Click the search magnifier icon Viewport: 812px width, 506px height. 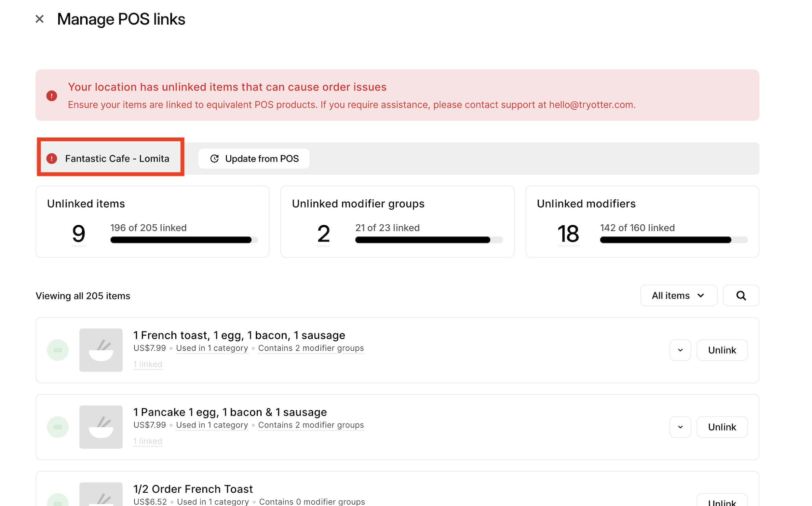tap(741, 296)
